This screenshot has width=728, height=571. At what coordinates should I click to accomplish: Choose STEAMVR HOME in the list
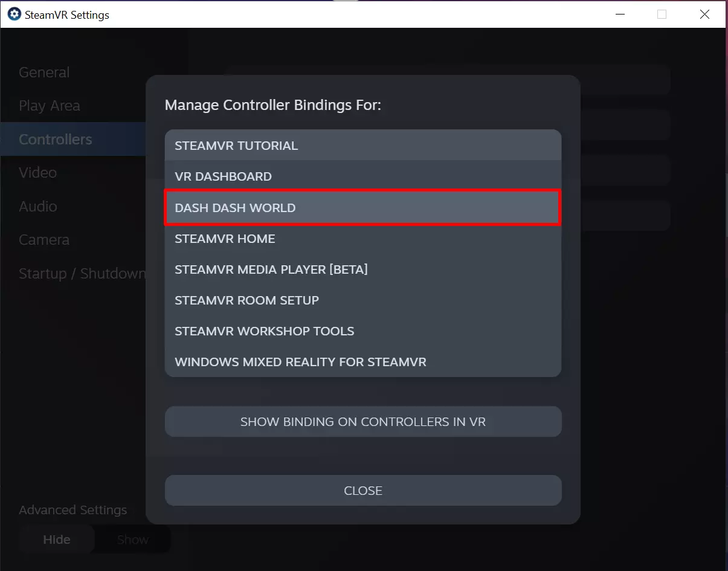tap(362, 239)
